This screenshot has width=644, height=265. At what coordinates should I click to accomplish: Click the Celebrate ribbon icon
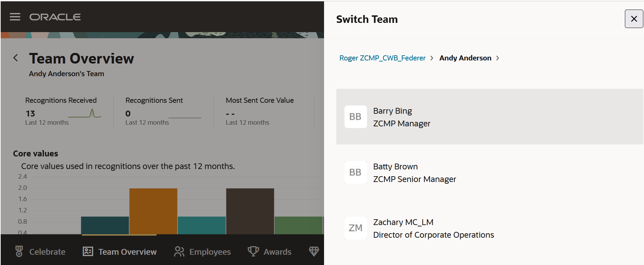(19, 251)
